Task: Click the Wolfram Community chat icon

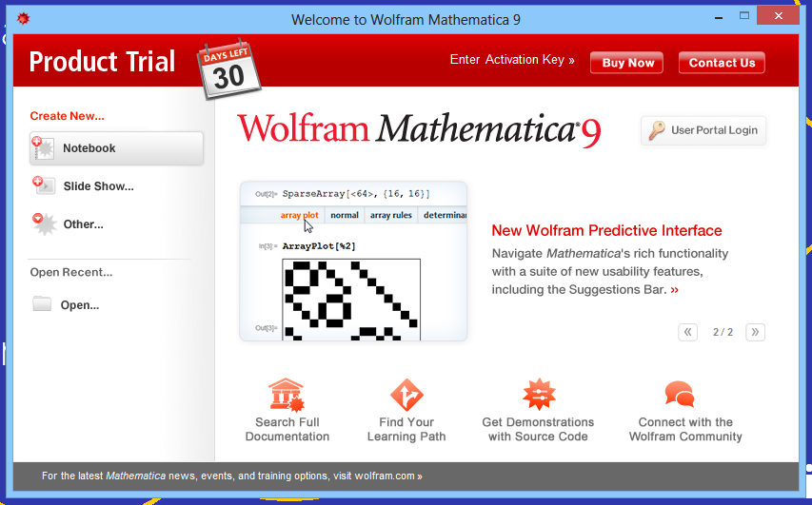Action: (x=680, y=394)
